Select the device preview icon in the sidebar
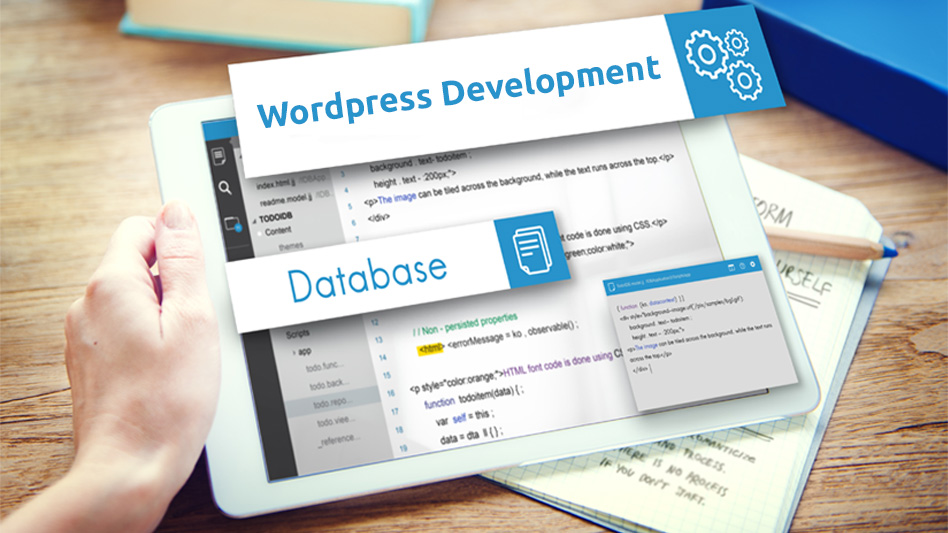 231,223
